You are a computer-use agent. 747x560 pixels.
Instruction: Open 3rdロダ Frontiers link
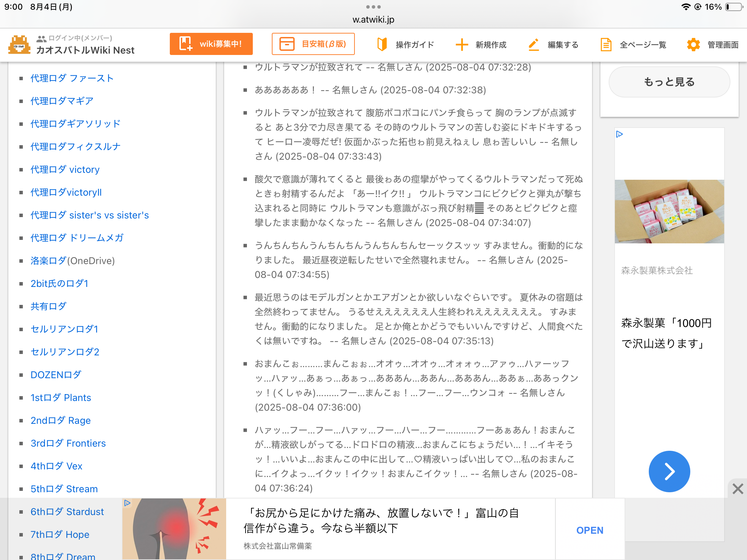68,443
